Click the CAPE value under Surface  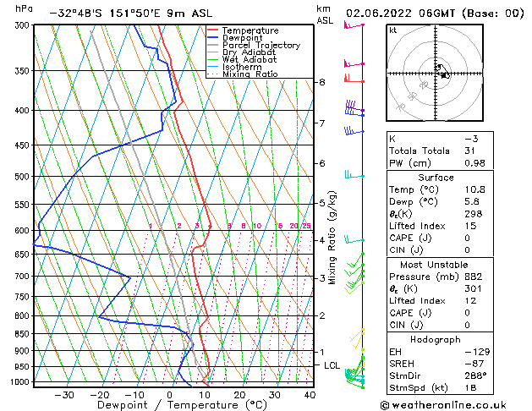[467, 238]
